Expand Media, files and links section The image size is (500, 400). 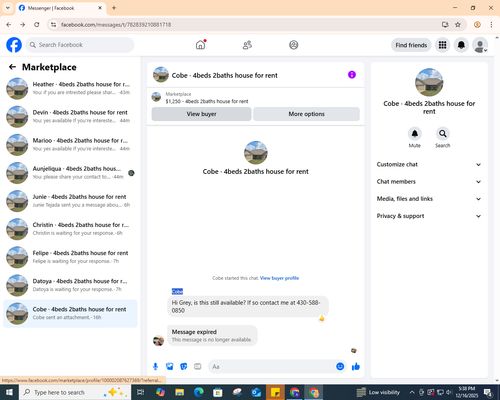(x=429, y=199)
